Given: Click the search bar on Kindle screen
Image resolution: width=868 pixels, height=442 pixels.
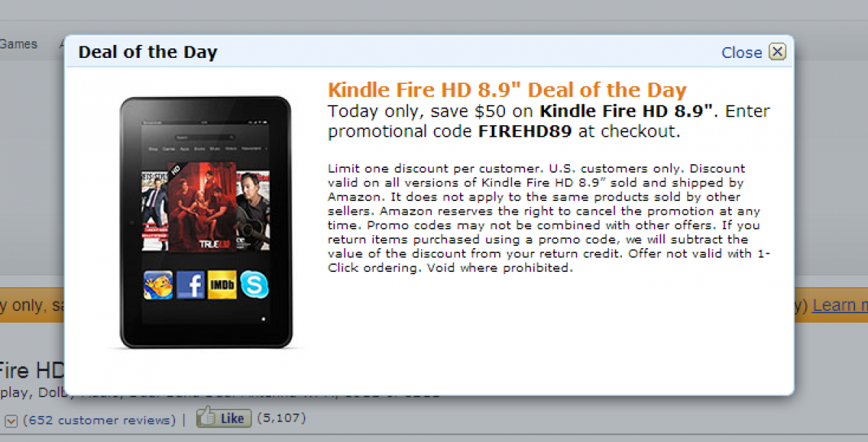Looking at the screenshot, I should pyautogui.click(x=205, y=137).
